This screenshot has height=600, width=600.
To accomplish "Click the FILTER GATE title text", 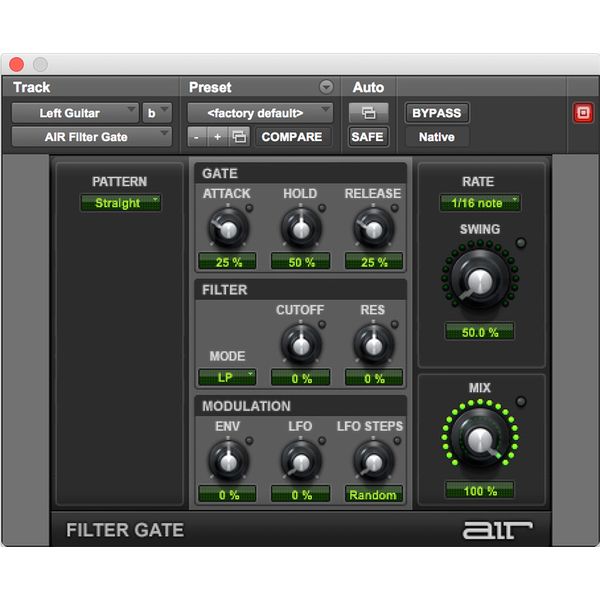I will tap(125, 530).
